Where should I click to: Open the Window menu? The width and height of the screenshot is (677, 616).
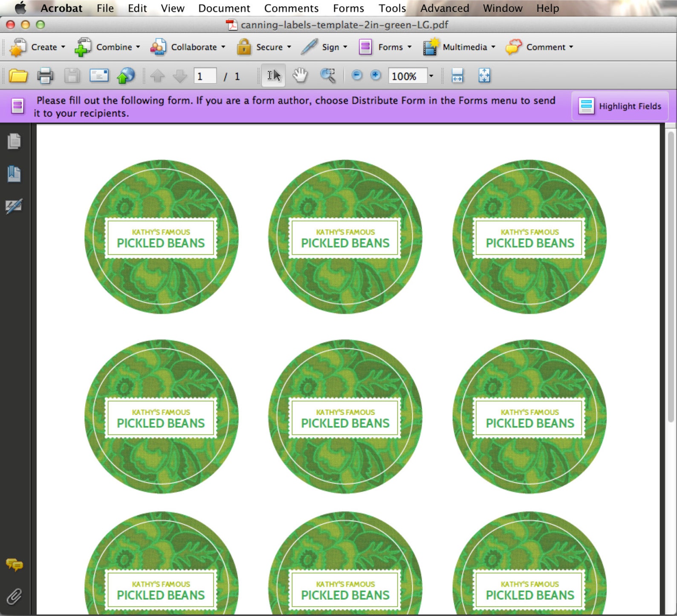click(503, 8)
